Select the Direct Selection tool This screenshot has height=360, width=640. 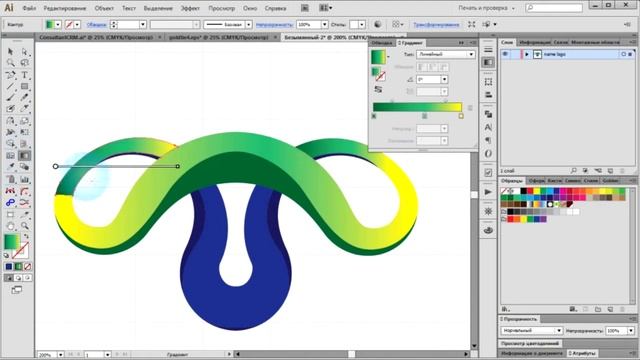(24, 52)
